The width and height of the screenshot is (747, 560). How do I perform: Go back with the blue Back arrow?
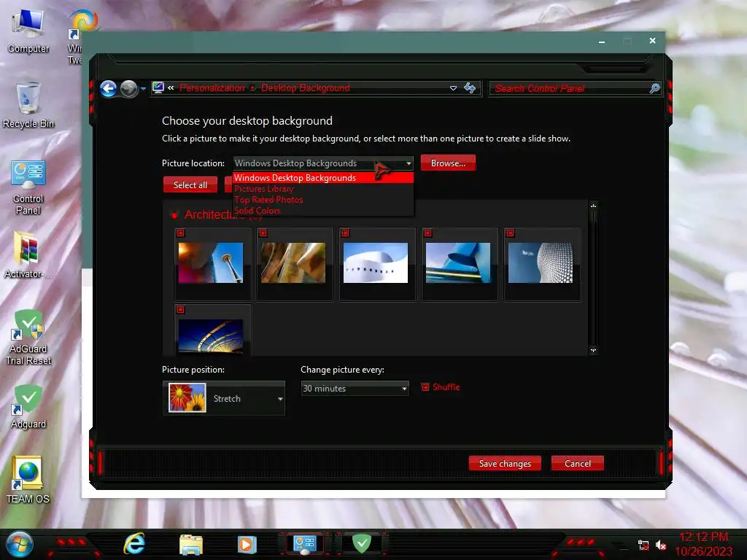(x=108, y=88)
